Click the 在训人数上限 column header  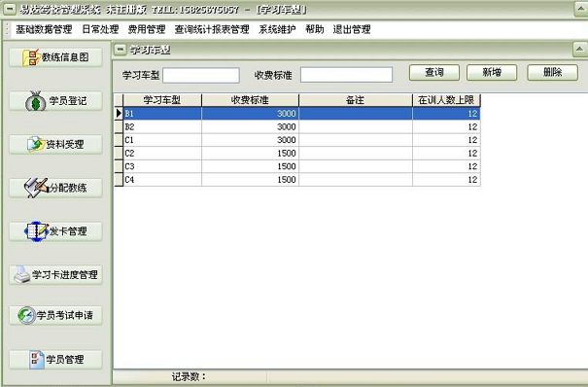click(x=446, y=100)
